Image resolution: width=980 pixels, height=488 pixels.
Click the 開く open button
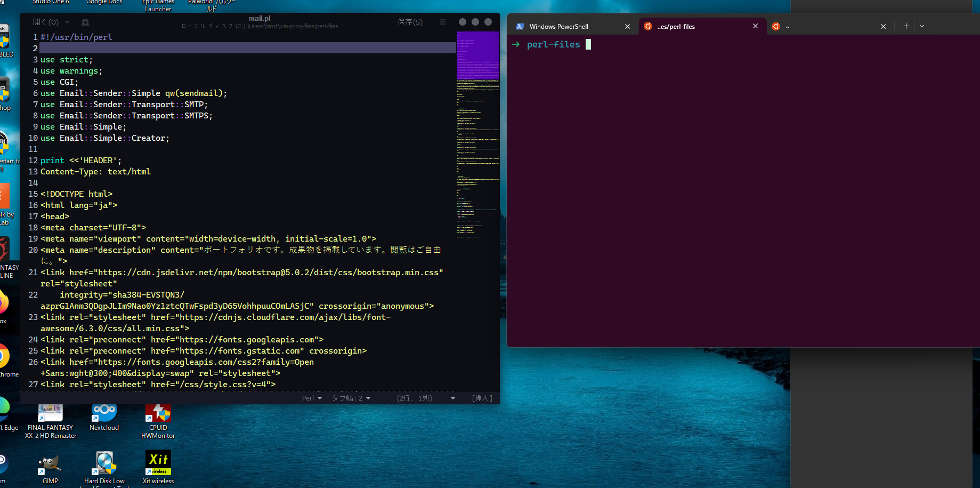(x=45, y=22)
